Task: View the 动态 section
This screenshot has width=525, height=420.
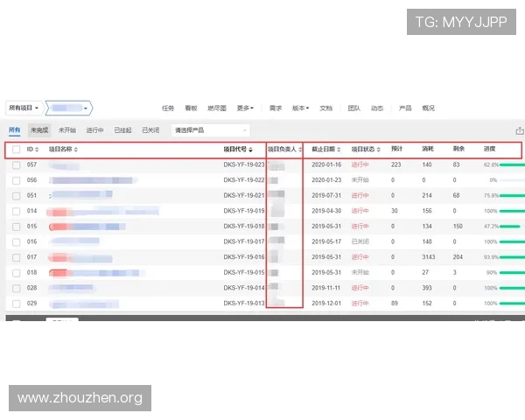Action: tap(377, 108)
